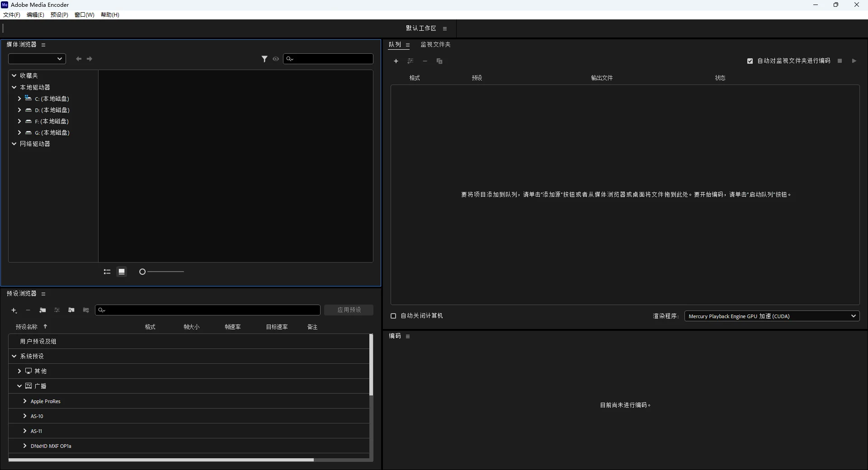The height and width of the screenshot is (470, 868).
Task: Collapse the 广播 broadcast presets category
Action: 19,386
